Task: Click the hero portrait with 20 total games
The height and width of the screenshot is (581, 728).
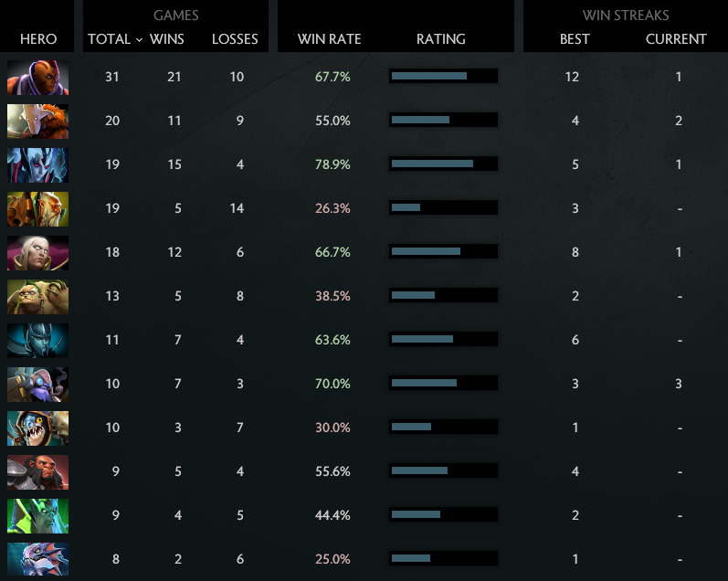Action: pos(37,121)
